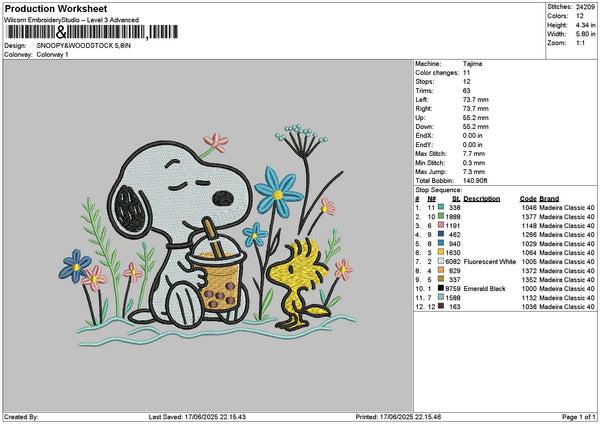Click "Emerald Black" description text

(x=484, y=289)
